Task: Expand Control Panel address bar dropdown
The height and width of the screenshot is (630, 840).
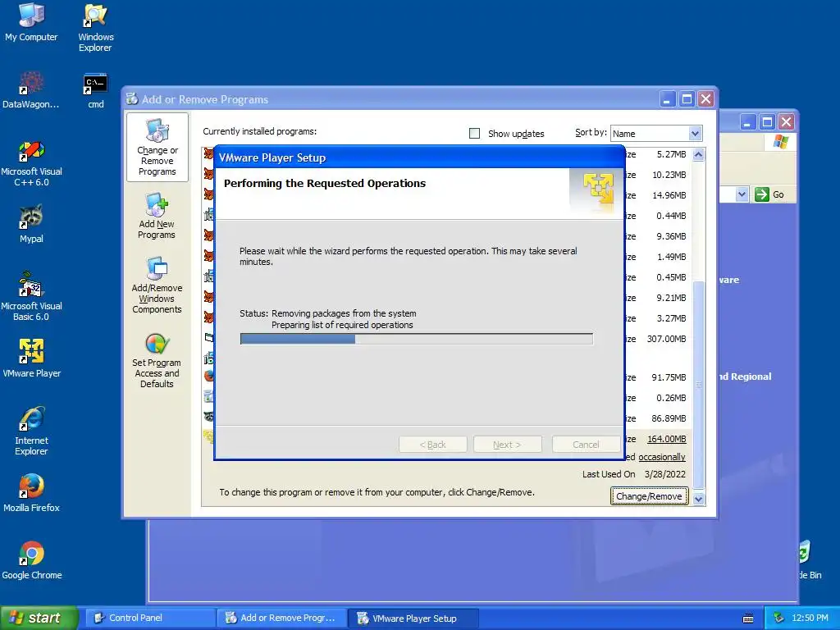Action: (742, 194)
